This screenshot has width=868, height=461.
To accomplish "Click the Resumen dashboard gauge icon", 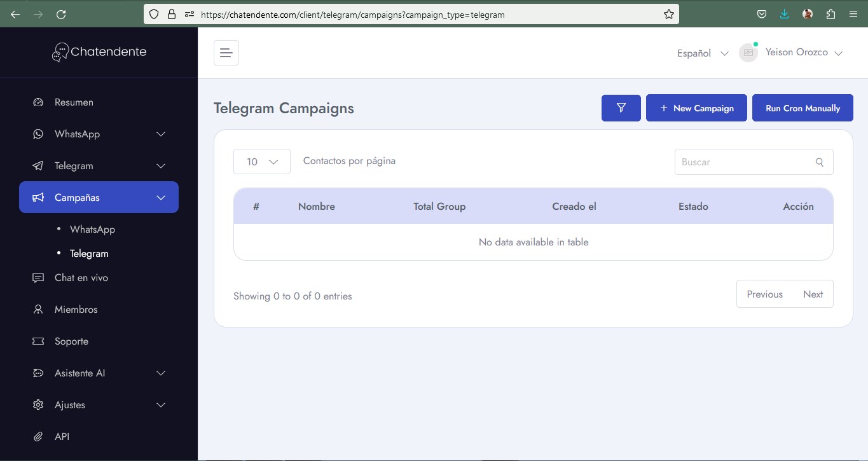I will [38, 102].
